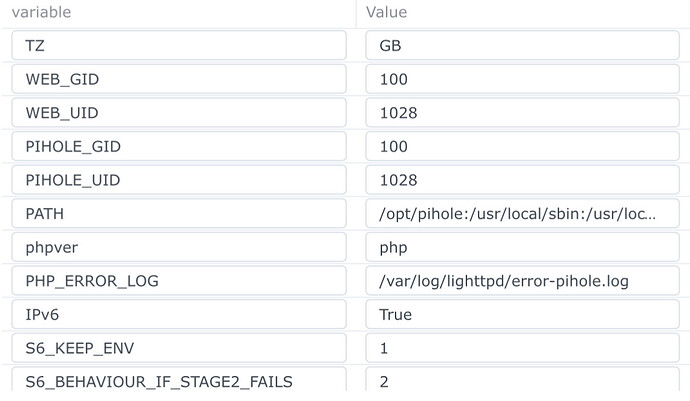Click the WEB_UID variable name field

point(179,113)
